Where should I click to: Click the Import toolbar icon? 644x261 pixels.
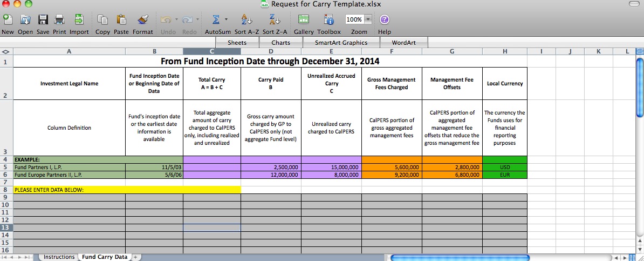(x=79, y=19)
